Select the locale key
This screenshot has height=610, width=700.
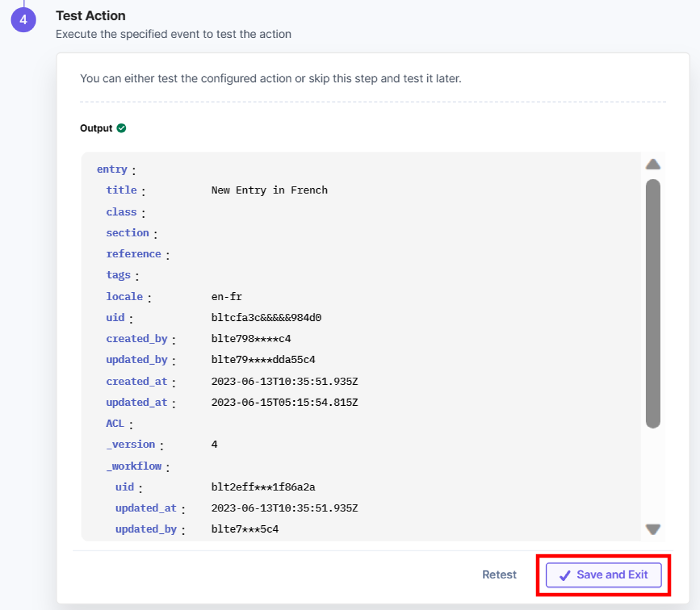point(124,296)
